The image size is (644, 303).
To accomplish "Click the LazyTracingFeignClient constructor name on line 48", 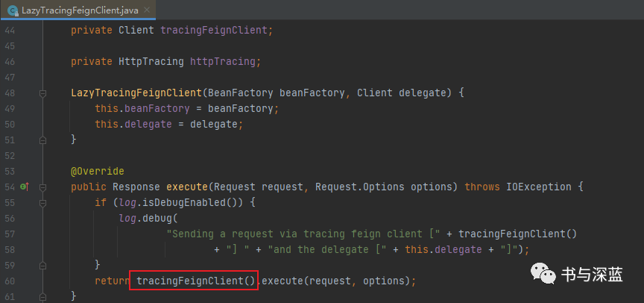I will click(x=136, y=93).
